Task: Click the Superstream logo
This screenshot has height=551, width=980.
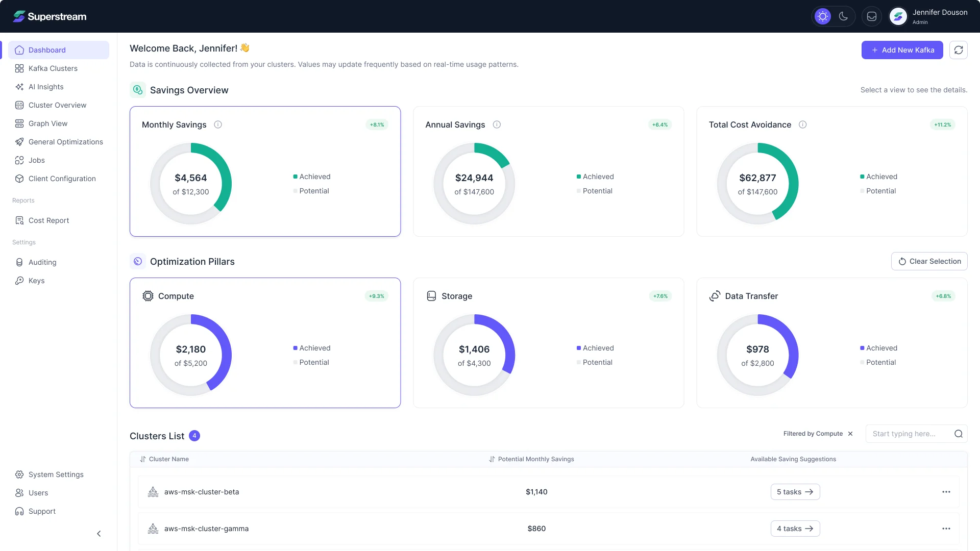Action: click(x=50, y=16)
